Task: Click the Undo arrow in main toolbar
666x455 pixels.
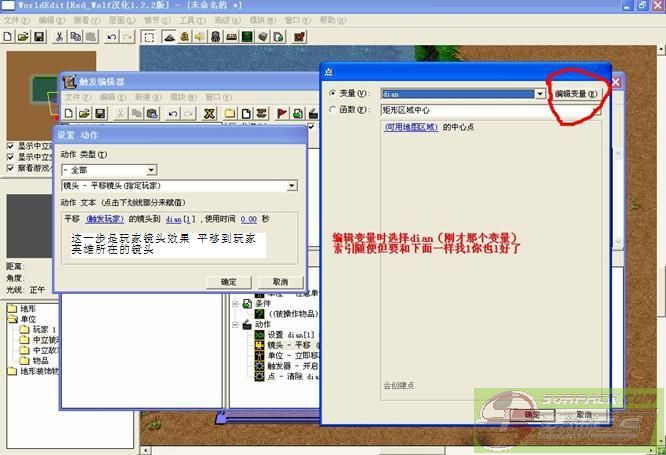Action: pyautogui.click(x=111, y=37)
